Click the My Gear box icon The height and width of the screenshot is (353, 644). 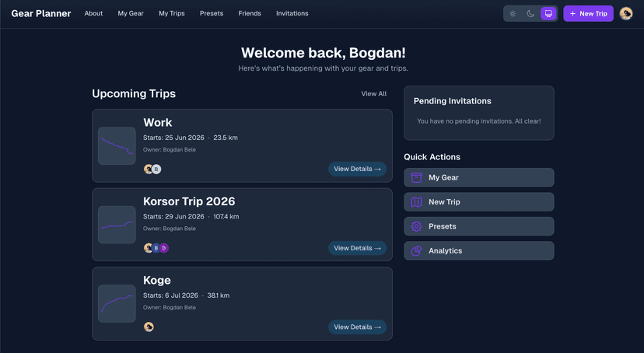416,178
